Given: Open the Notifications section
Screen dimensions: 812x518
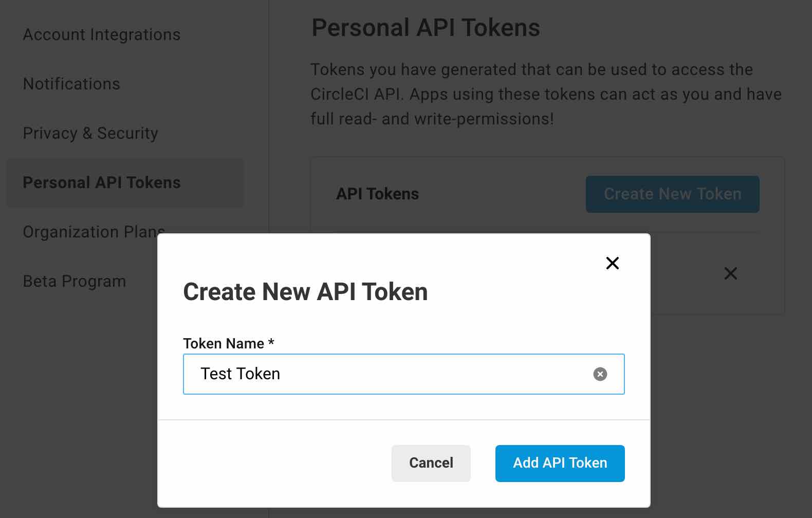Looking at the screenshot, I should point(71,83).
